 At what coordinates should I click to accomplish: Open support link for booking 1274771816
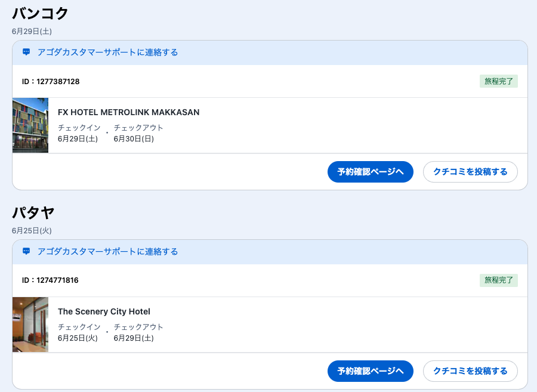[x=107, y=252]
